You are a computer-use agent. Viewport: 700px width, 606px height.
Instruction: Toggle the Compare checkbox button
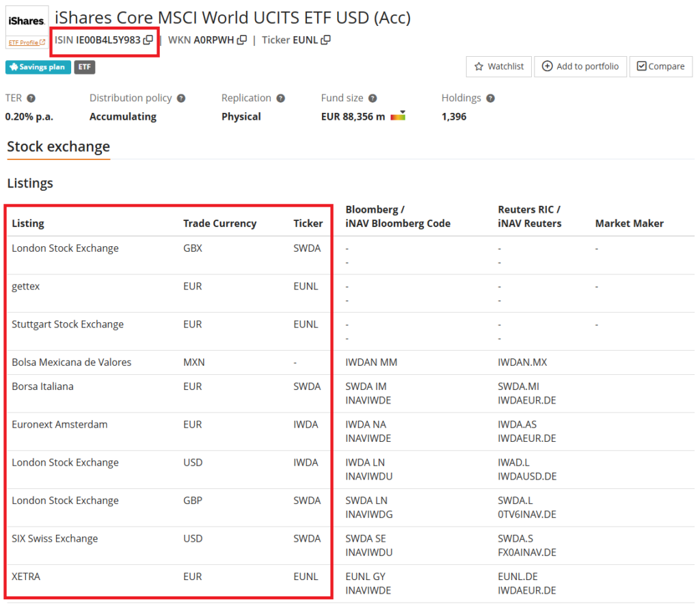pos(661,66)
